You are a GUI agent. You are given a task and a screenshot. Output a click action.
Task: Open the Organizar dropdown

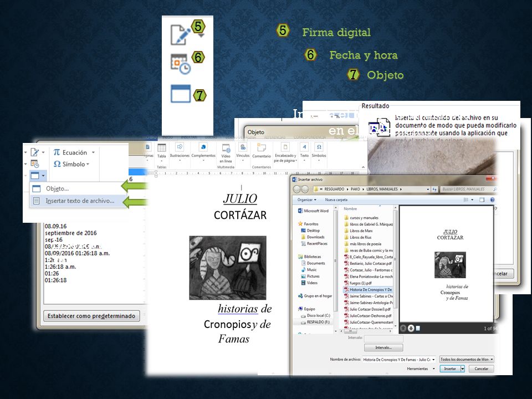(x=306, y=200)
